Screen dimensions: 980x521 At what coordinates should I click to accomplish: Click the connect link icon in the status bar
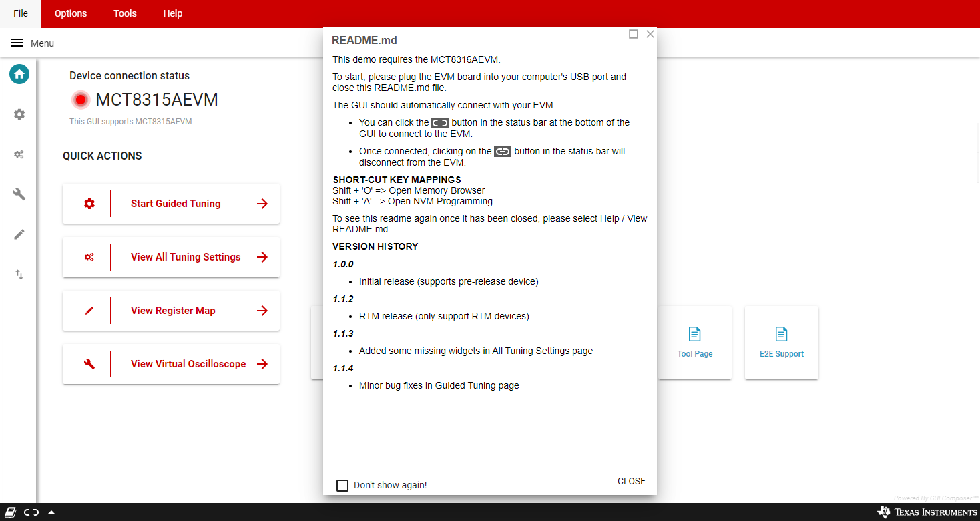click(31, 512)
